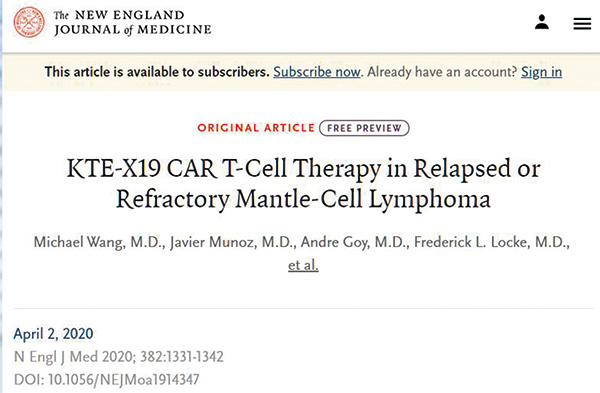The image size is (600, 393).
Task: Click the Already have an account text
Action: click(442, 72)
